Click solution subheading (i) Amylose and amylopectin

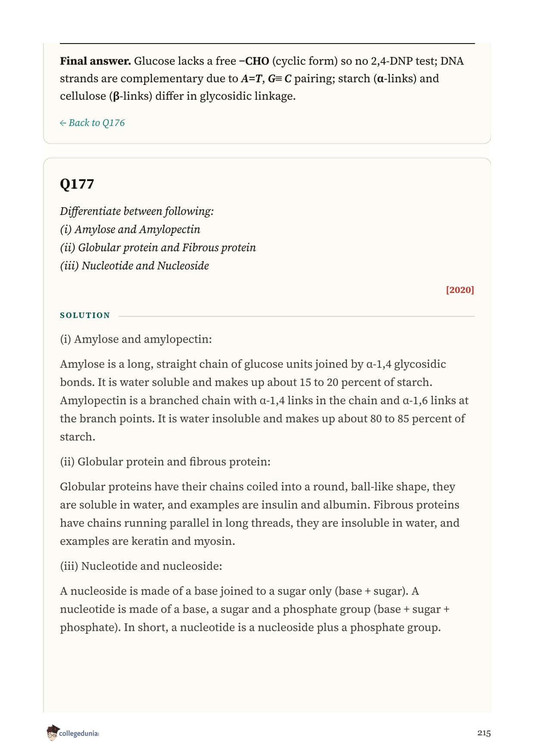coord(136,339)
